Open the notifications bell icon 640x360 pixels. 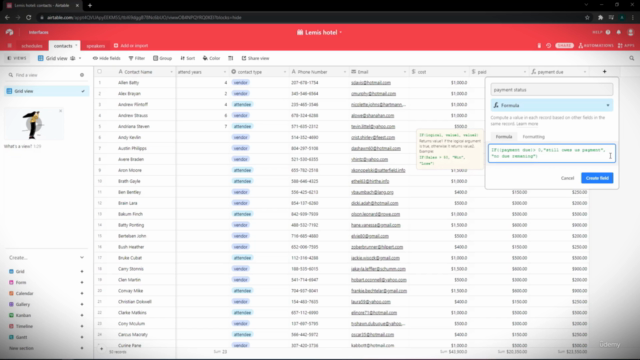(x=619, y=32)
